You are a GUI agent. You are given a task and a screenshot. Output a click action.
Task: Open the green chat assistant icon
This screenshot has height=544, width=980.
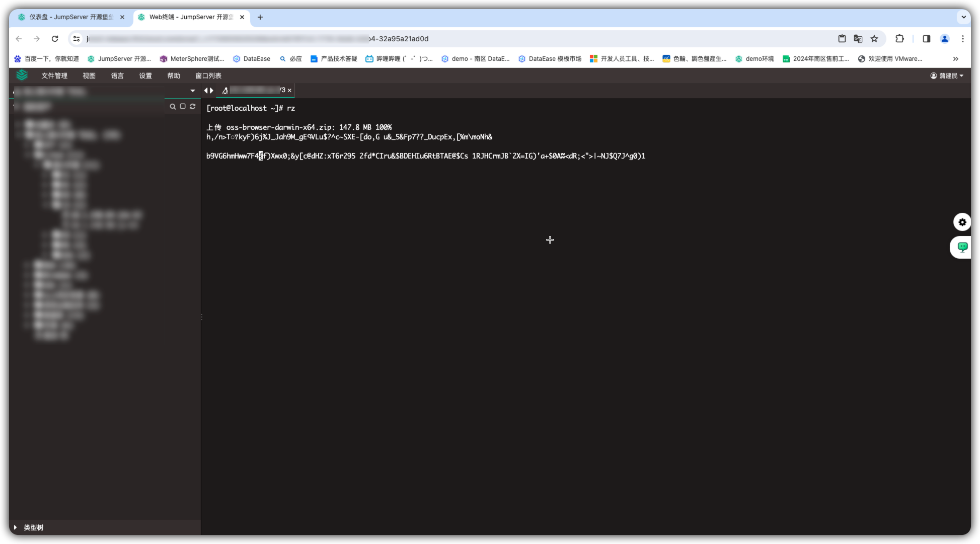point(962,247)
